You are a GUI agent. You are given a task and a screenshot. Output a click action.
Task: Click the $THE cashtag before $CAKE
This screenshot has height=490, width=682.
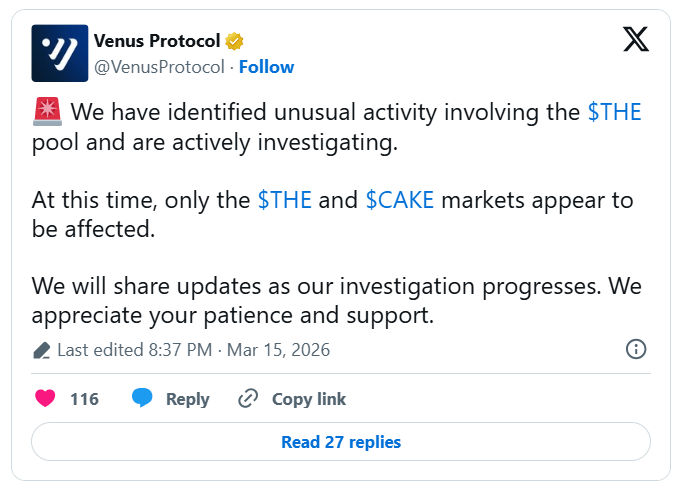coord(285,199)
